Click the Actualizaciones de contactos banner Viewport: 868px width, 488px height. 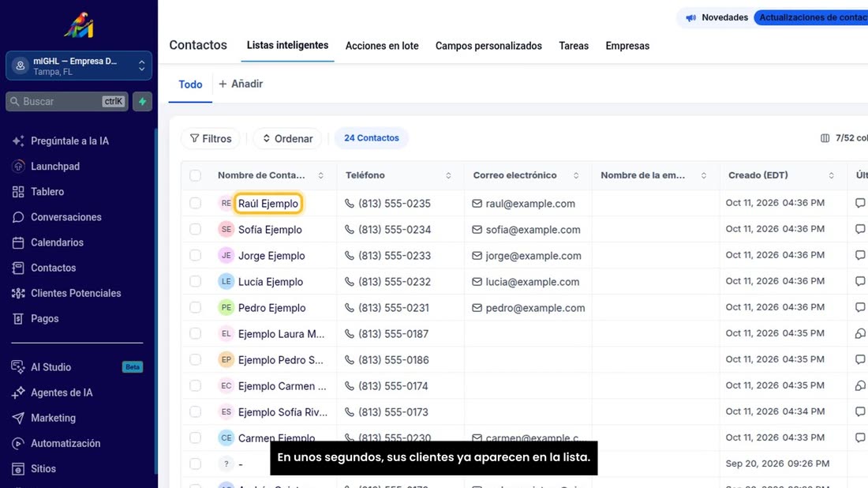pos(811,17)
